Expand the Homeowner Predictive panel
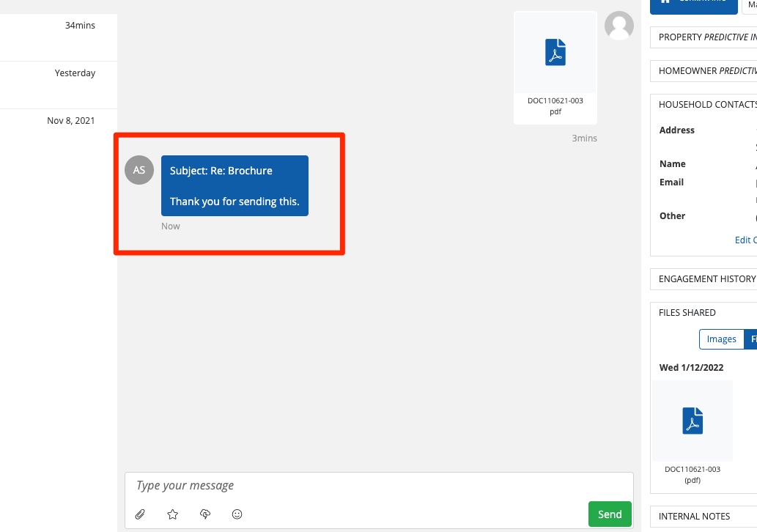Image resolution: width=757 pixels, height=532 pixels. click(x=704, y=71)
